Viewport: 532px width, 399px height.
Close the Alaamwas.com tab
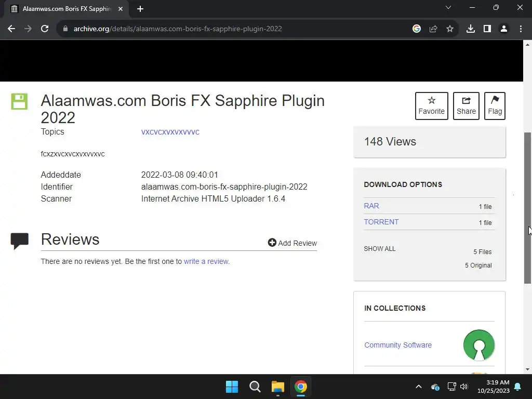121,9
